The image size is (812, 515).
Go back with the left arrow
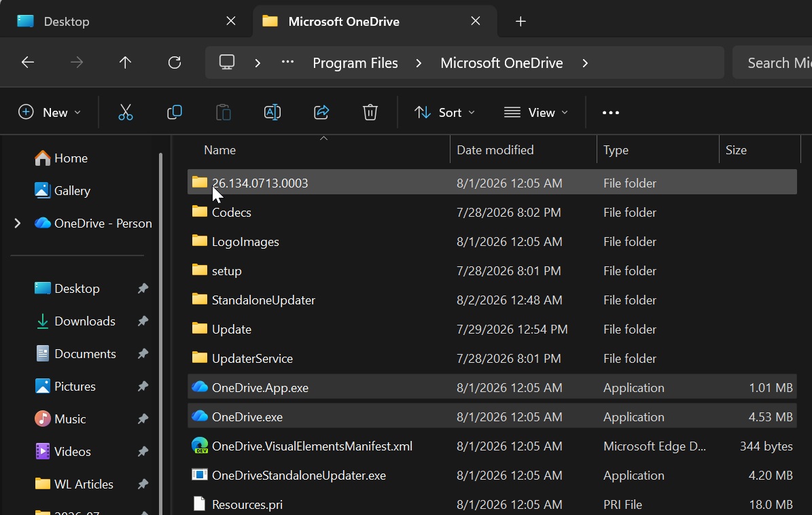(x=28, y=63)
